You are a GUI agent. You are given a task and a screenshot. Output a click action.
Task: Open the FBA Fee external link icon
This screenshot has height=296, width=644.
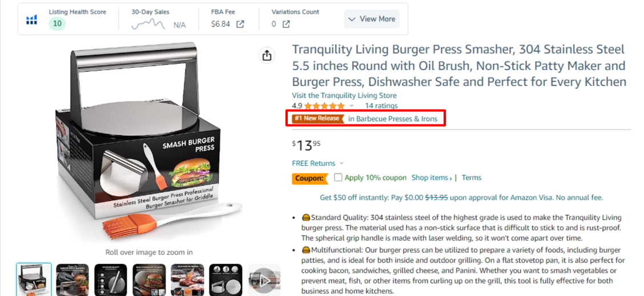pos(240,24)
